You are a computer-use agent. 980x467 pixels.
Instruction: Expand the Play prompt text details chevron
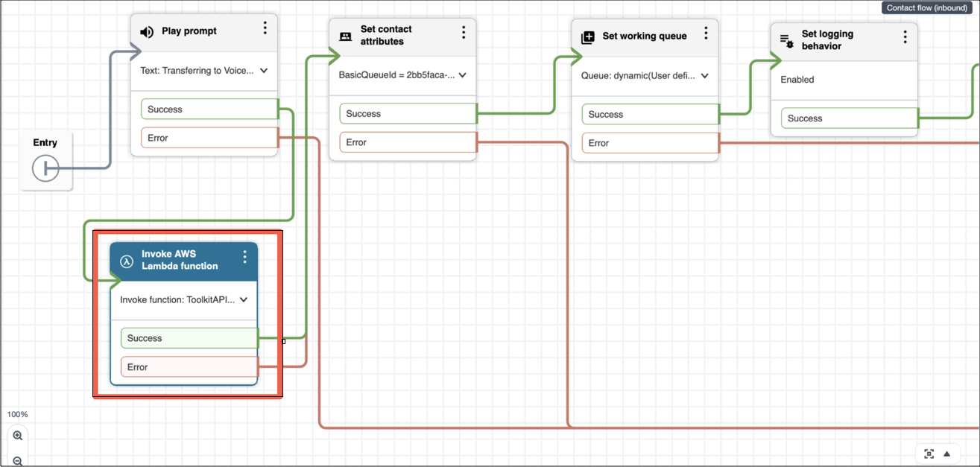[x=264, y=72]
